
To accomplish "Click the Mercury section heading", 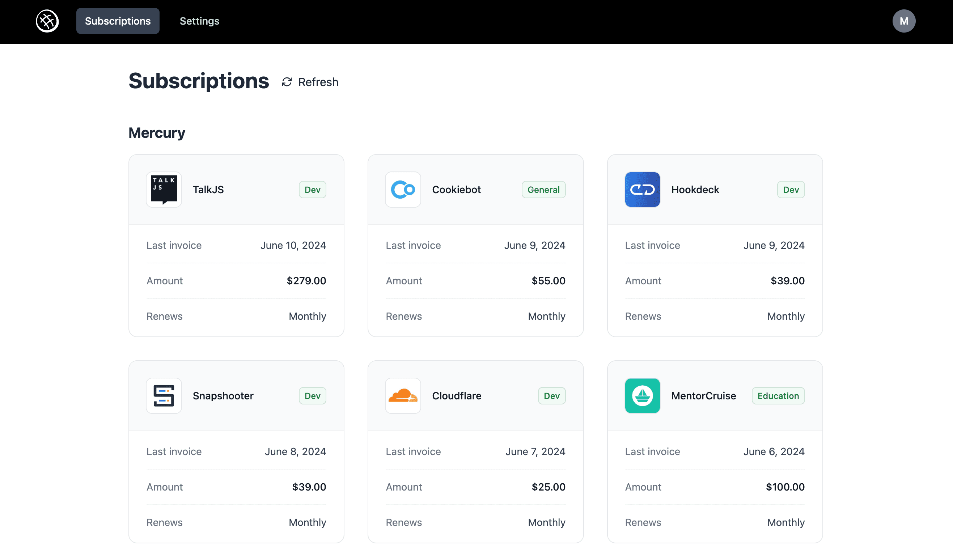I will tap(157, 133).
